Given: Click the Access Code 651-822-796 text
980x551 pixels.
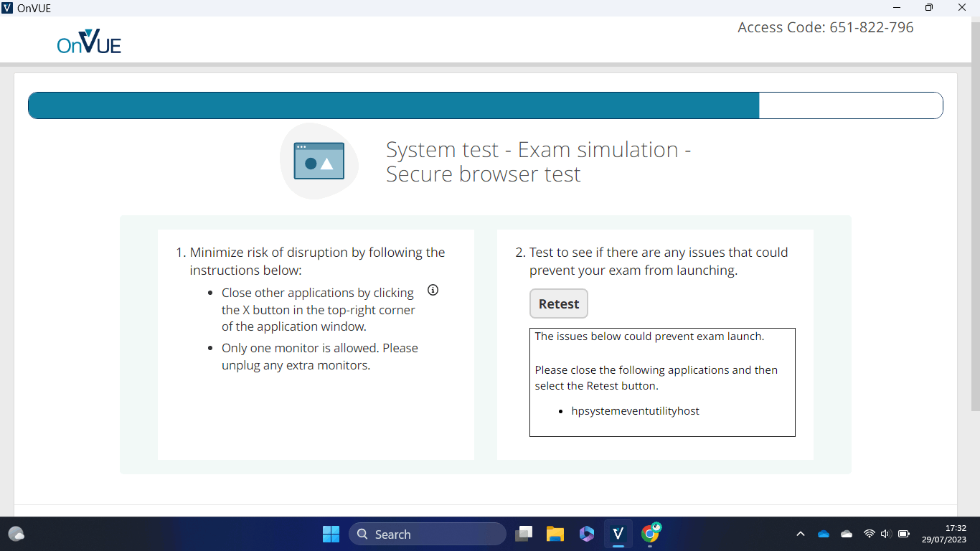Looking at the screenshot, I should coord(826,27).
